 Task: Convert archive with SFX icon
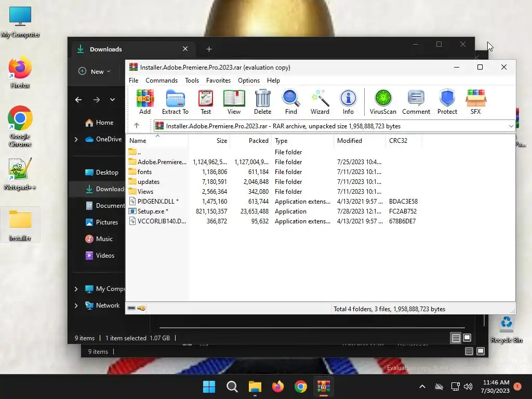pos(476,102)
